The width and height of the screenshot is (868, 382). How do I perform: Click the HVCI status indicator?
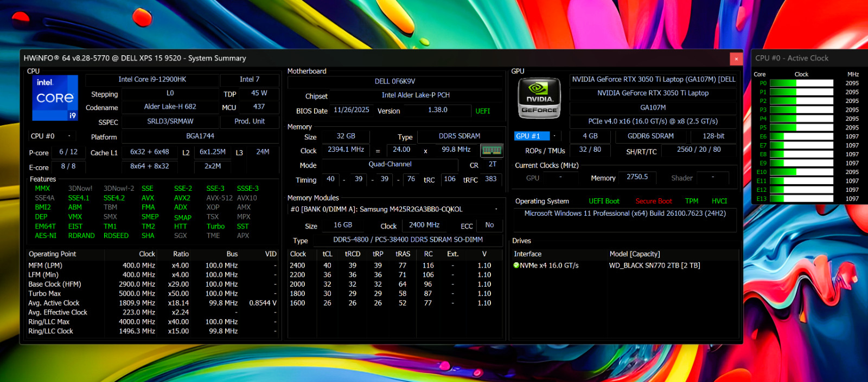coord(719,201)
